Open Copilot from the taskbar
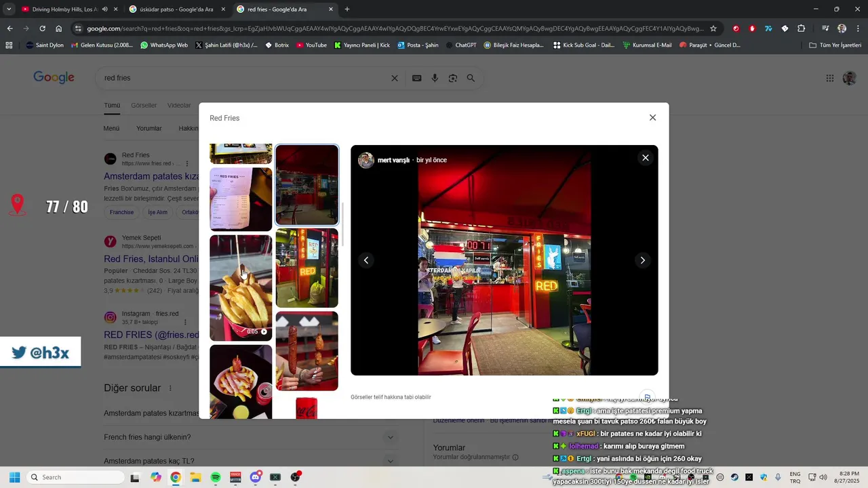The width and height of the screenshot is (868, 488). tap(156, 477)
